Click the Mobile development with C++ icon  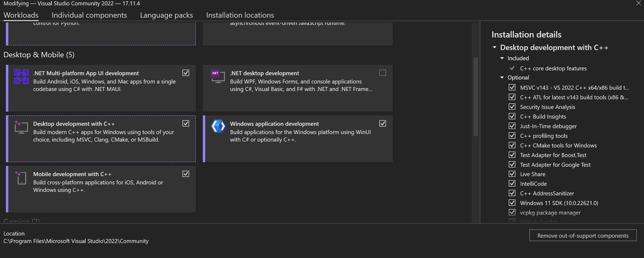[x=21, y=178]
